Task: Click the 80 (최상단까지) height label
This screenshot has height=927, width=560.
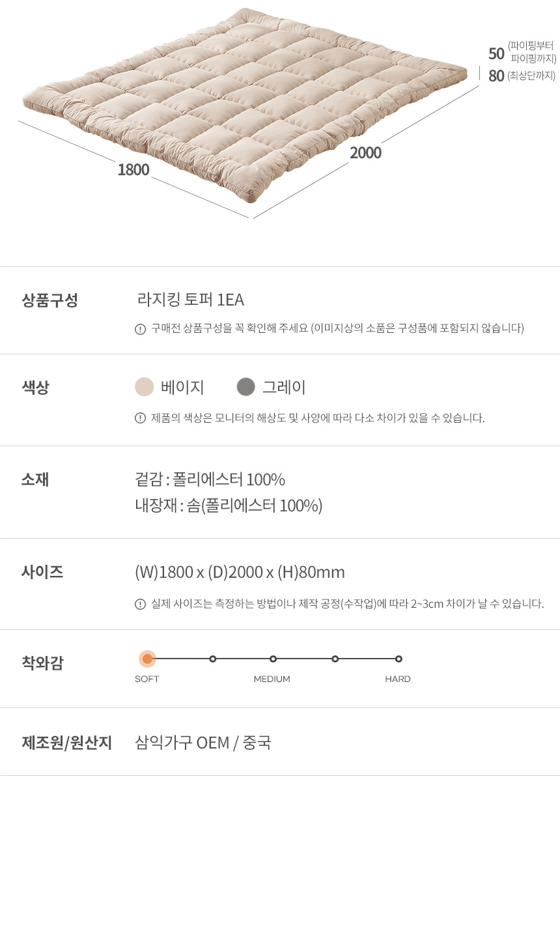Action: [496, 76]
